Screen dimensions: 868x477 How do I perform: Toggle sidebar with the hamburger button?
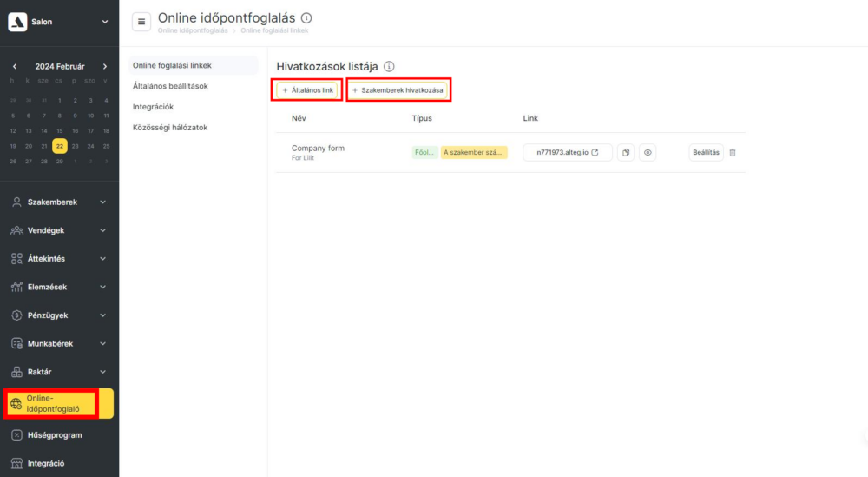(141, 22)
